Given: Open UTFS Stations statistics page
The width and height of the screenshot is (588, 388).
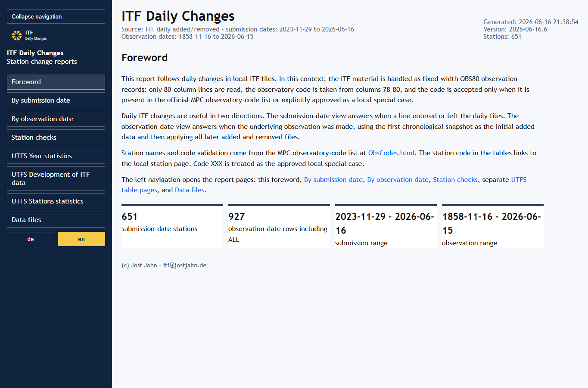Looking at the screenshot, I should [x=56, y=201].
